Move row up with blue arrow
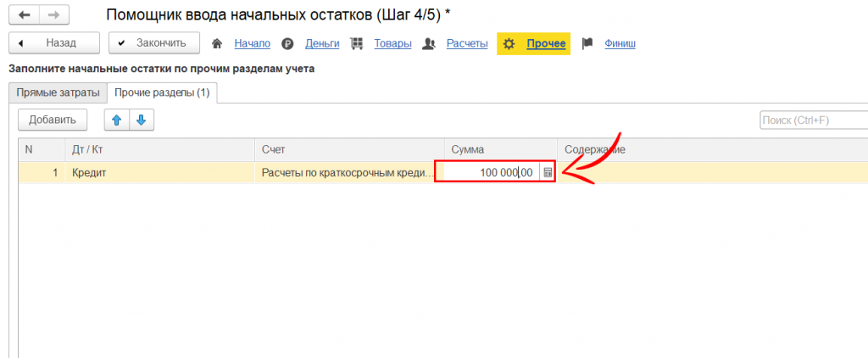Screen dimensions: 868x358 117,120
